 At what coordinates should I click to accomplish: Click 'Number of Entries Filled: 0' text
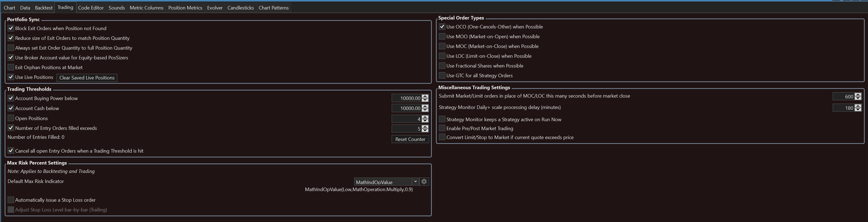coord(36,137)
